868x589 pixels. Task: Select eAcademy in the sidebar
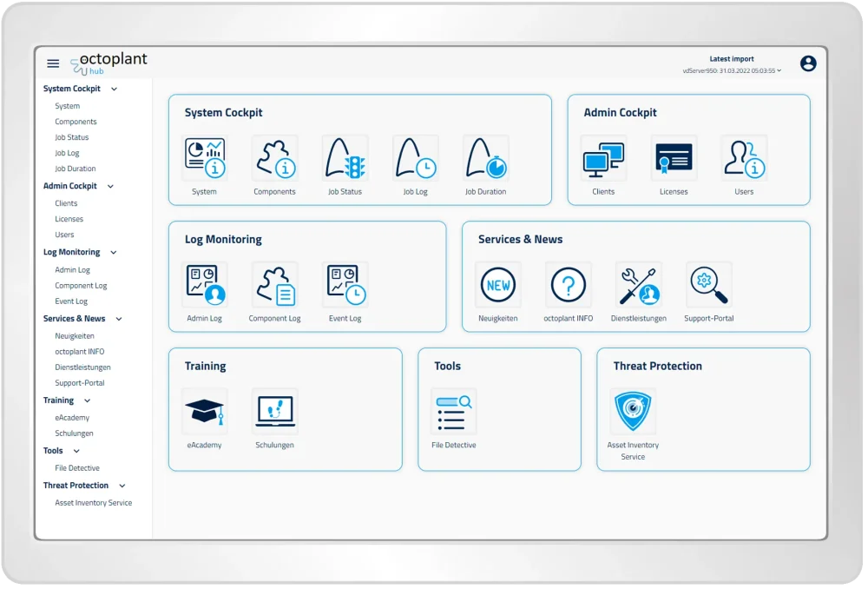[72, 418]
